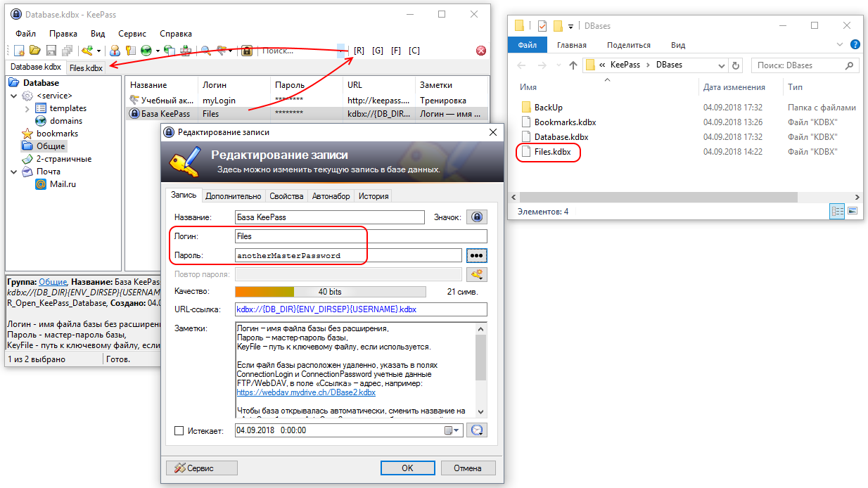
Task: Click the notes field vertical scrollbar
Action: click(481, 369)
